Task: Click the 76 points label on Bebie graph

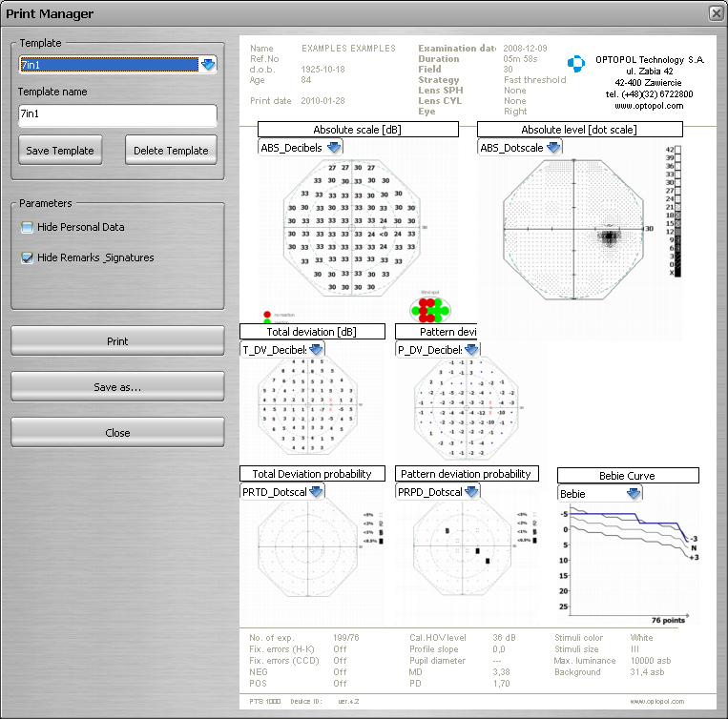Action: coord(668,620)
